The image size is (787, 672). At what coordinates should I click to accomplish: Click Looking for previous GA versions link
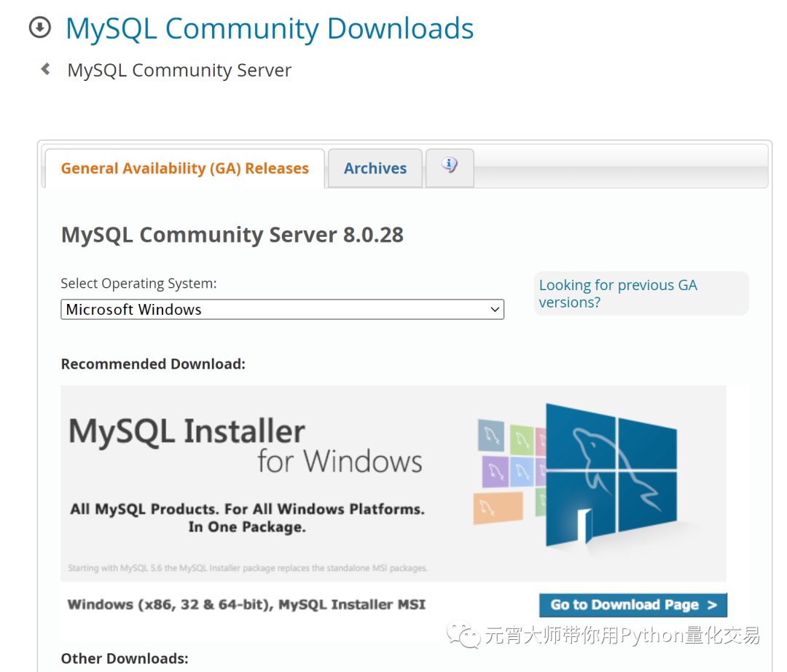point(618,294)
